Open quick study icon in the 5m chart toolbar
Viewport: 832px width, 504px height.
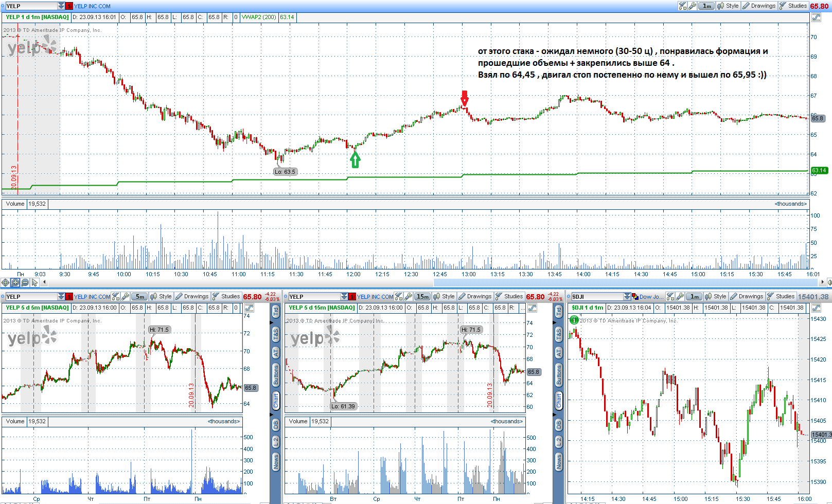116,297
